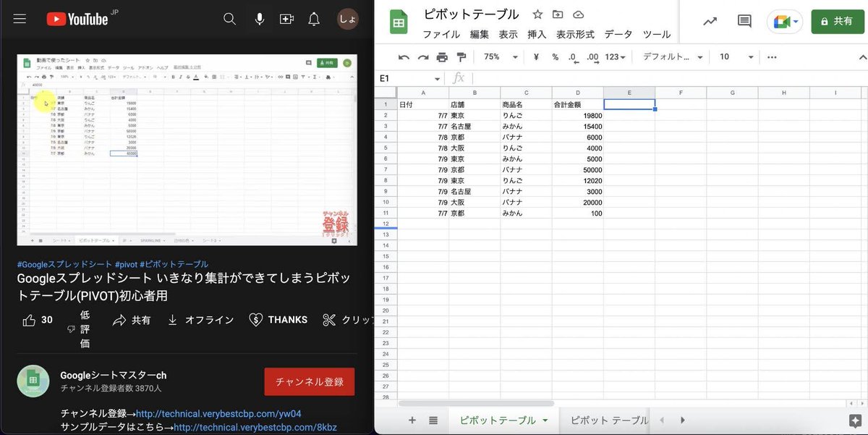The image size is (868, 435).
Task: Start YouTube voice search microphone
Action: (x=259, y=20)
